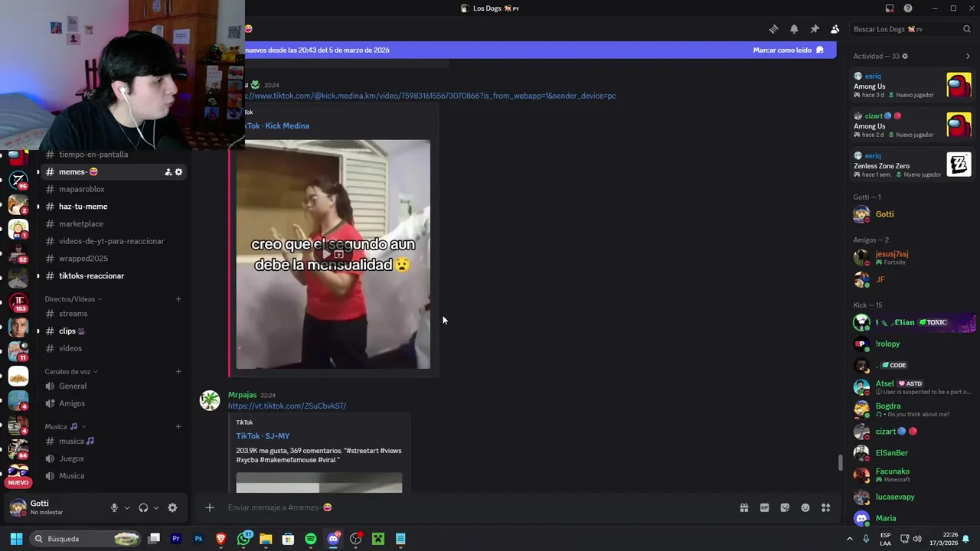Open the apps launcher icon in message bar
Image resolution: width=980 pixels, height=551 pixels.
[826, 507]
